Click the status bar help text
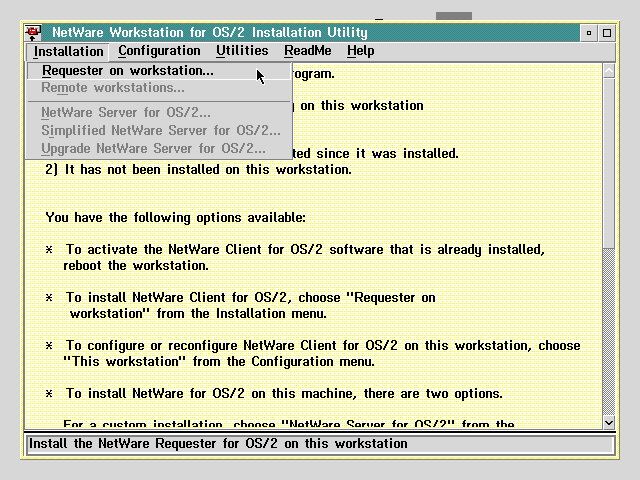 click(x=218, y=444)
